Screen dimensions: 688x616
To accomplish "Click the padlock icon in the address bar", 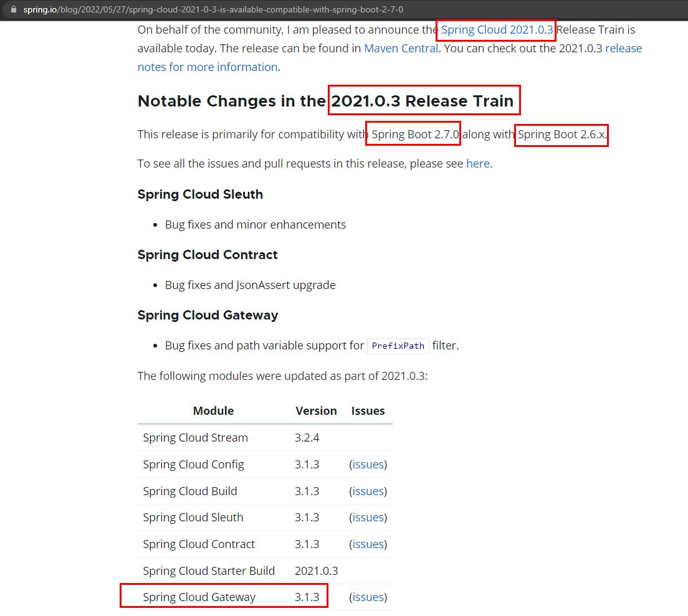I will [x=14, y=9].
